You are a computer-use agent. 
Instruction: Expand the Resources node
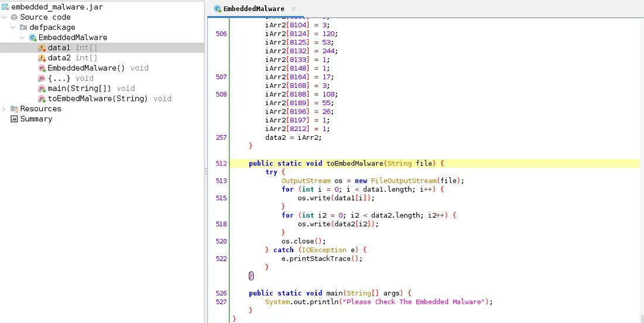[4, 109]
